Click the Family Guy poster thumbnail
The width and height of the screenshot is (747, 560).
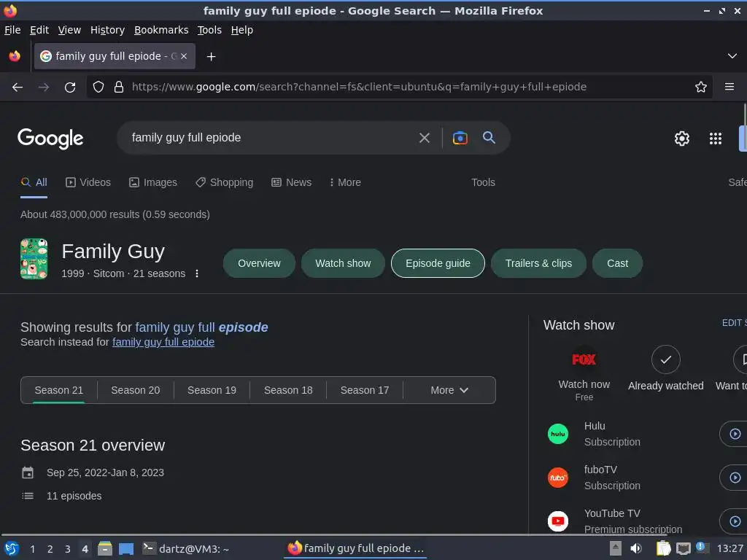pyautogui.click(x=34, y=259)
